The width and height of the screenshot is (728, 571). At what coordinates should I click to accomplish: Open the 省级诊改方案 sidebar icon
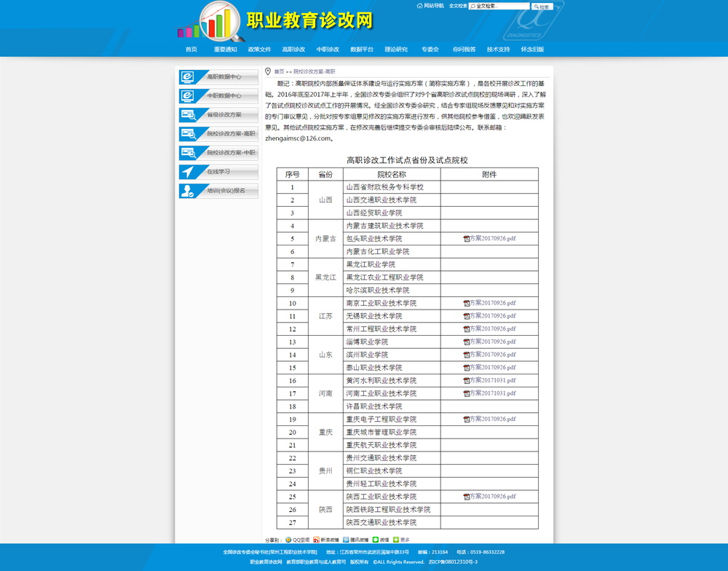click(188, 115)
